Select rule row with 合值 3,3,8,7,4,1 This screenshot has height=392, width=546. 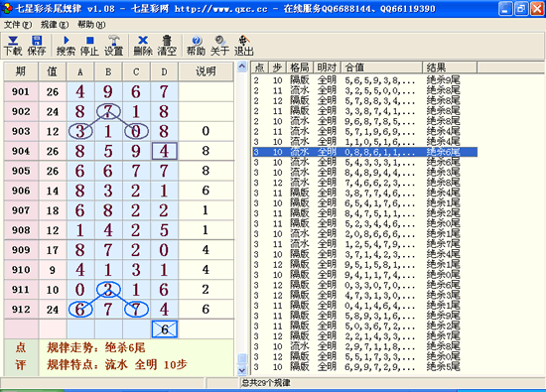[364, 111]
